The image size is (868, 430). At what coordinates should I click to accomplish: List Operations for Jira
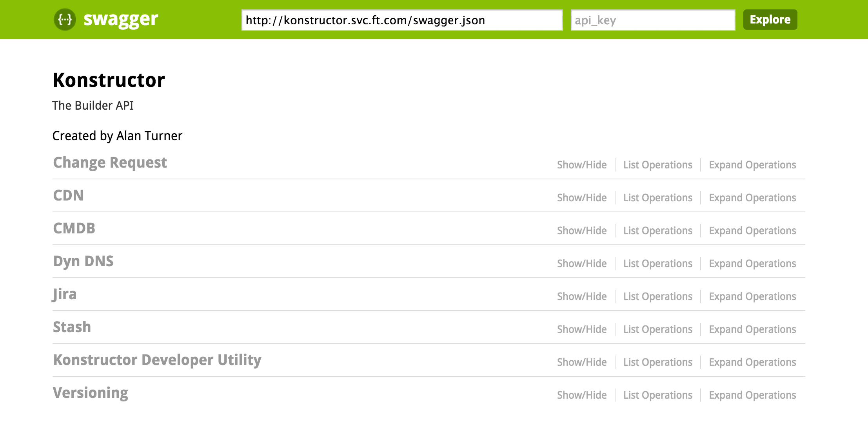coord(658,296)
